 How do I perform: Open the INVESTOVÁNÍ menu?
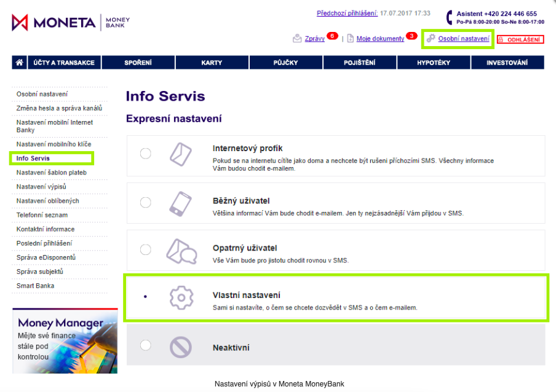(507, 62)
